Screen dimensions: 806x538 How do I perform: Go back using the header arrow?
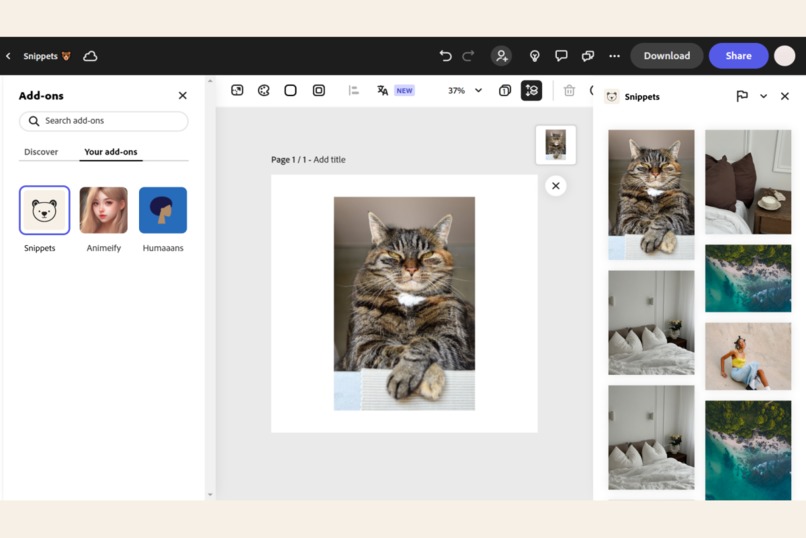(x=8, y=56)
